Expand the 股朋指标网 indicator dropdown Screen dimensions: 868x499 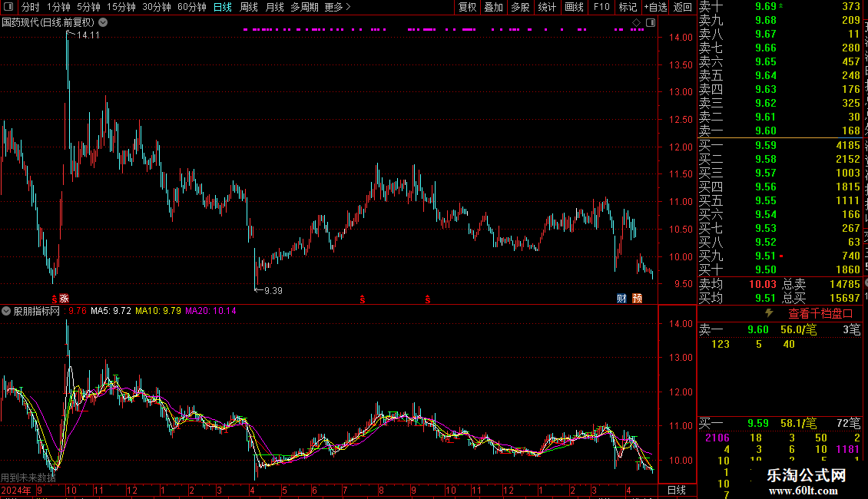pos(6,311)
